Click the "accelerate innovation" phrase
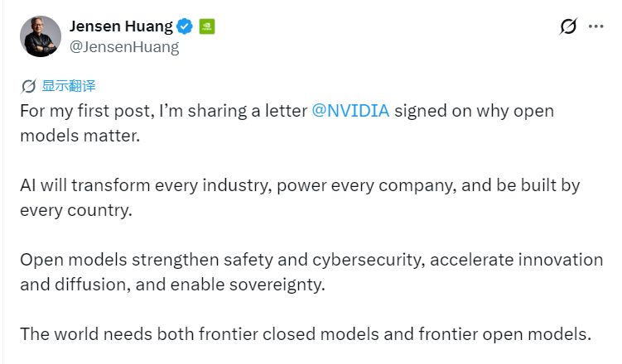Image resolution: width=622 pixels, height=364 pixels. coord(516,260)
